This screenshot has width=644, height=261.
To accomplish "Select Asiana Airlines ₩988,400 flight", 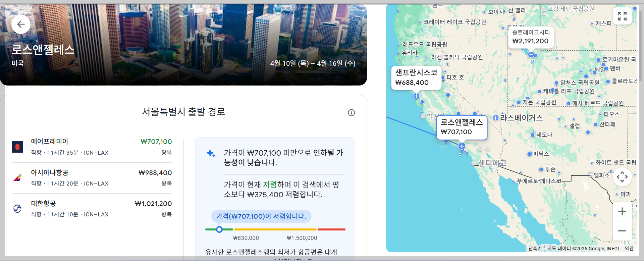I will pos(92,178).
